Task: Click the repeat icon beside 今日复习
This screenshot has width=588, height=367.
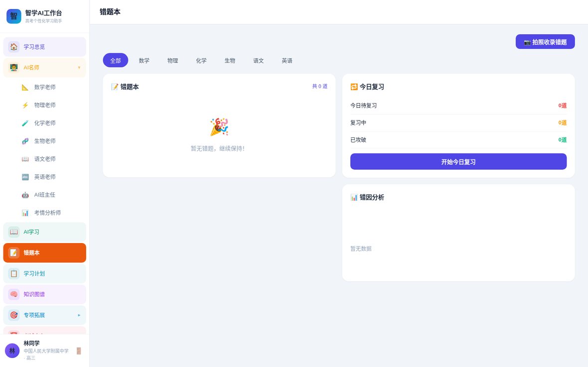Action: [x=354, y=87]
